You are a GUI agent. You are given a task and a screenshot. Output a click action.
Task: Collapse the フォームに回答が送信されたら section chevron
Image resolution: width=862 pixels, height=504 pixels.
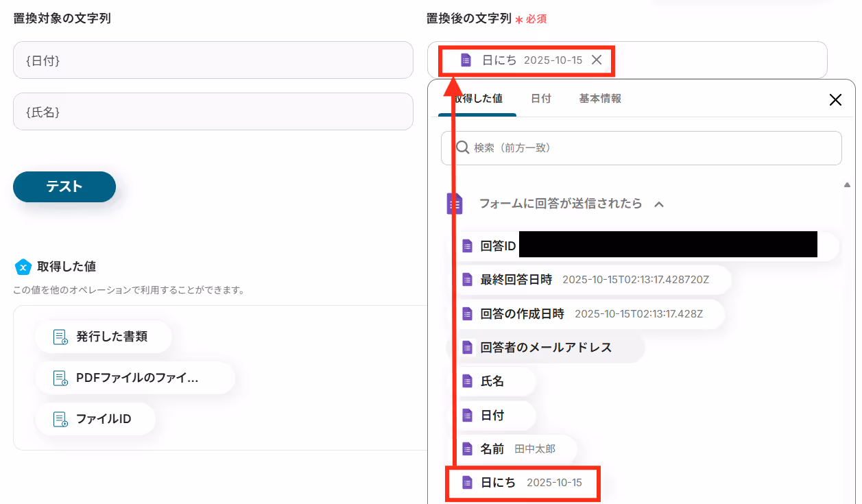coord(659,204)
